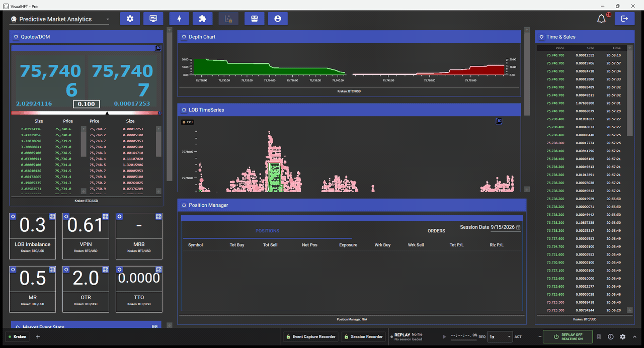Image resolution: width=644 pixels, height=348 pixels.
Task: Switch to the POSITIONS tab
Action: tap(267, 231)
